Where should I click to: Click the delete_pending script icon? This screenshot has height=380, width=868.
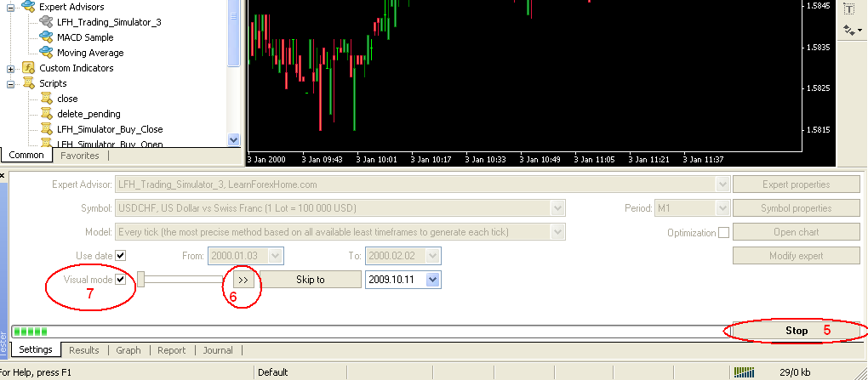[x=46, y=114]
